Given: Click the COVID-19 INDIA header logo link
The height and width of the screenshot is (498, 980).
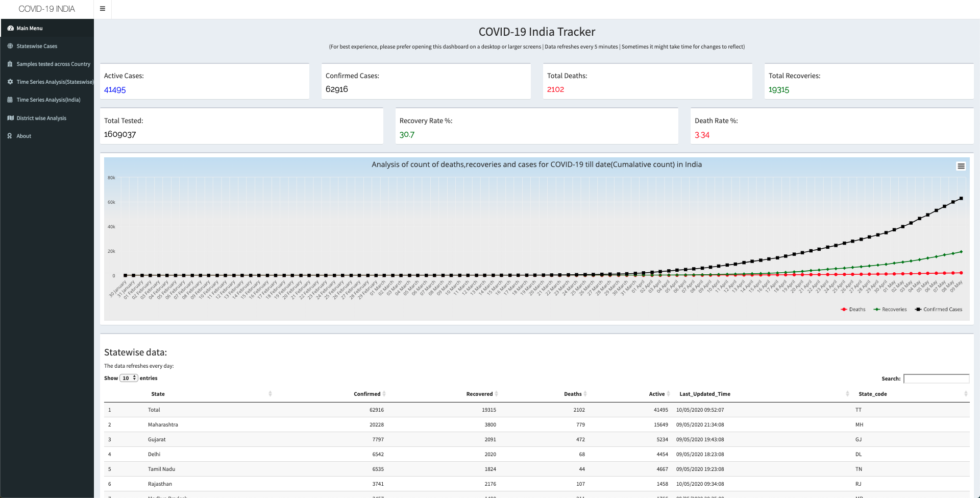Looking at the screenshot, I should pos(46,9).
